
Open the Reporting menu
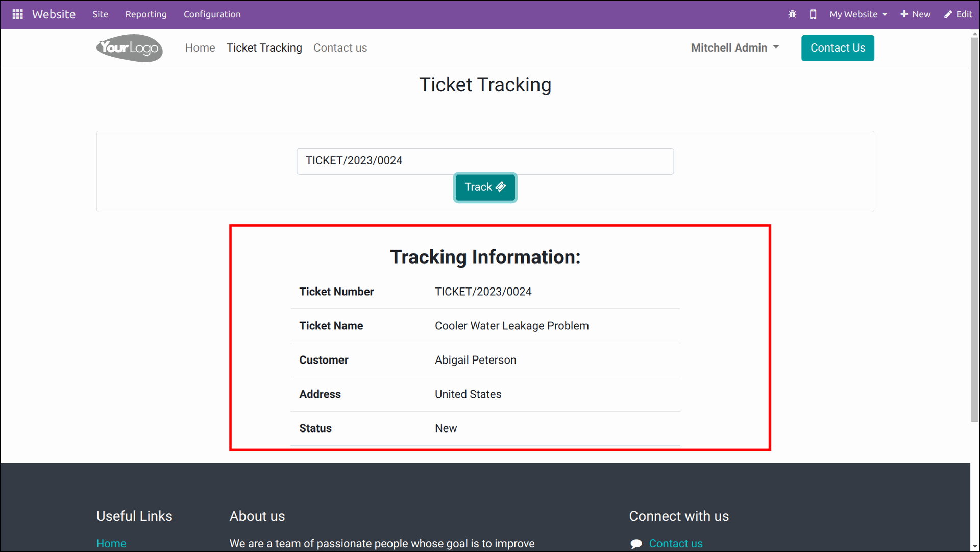click(x=146, y=14)
